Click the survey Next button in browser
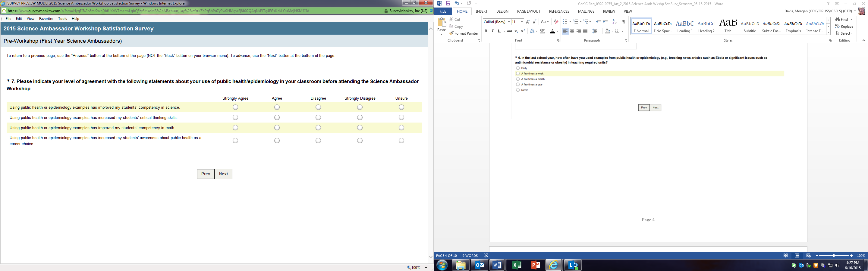868x271 pixels. [223, 174]
